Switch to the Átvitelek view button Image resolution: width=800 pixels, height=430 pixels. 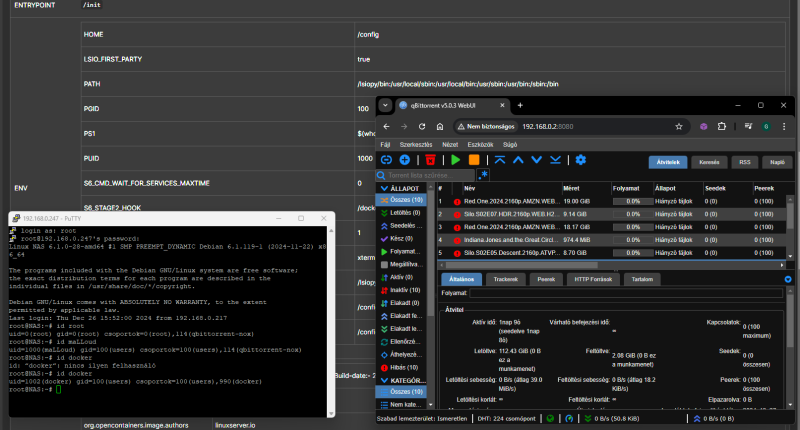pyautogui.click(x=668, y=162)
